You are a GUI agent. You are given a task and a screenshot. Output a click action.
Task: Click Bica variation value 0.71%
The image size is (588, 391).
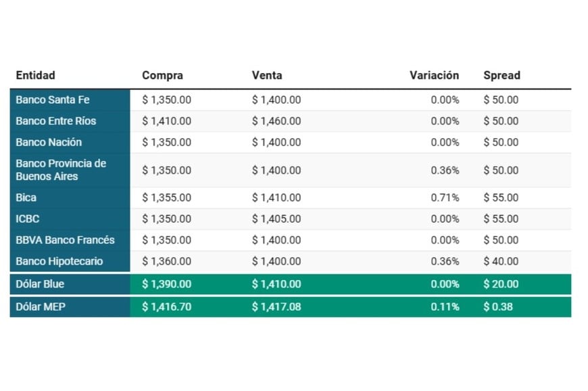(445, 198)
